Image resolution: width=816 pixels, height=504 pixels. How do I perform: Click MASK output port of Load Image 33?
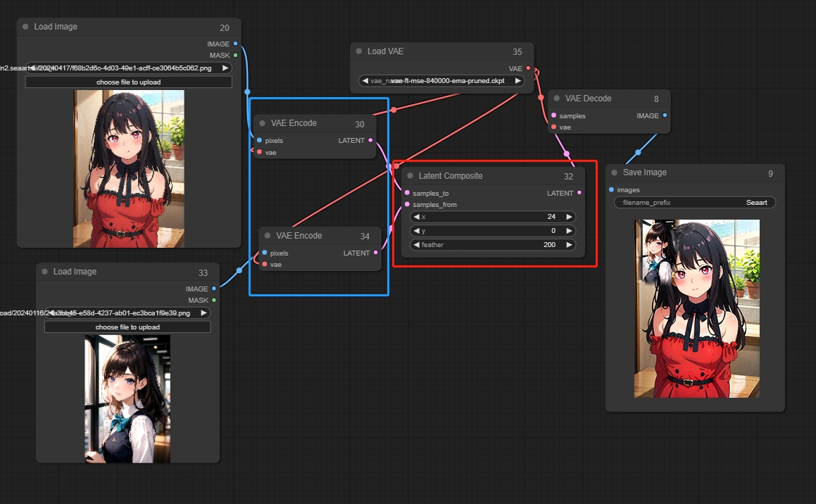click(x=214, y=300)
